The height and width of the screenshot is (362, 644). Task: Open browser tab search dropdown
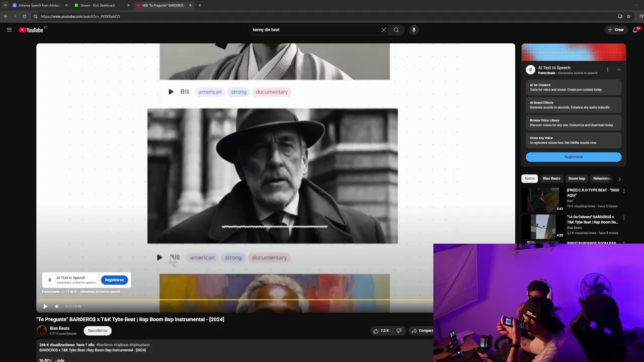click(5, 5)
